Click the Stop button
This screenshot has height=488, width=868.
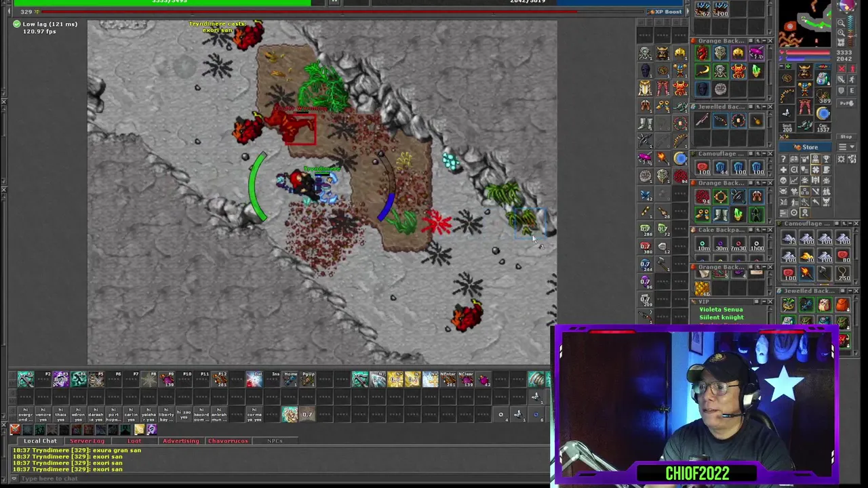click(x=846, y=136)
